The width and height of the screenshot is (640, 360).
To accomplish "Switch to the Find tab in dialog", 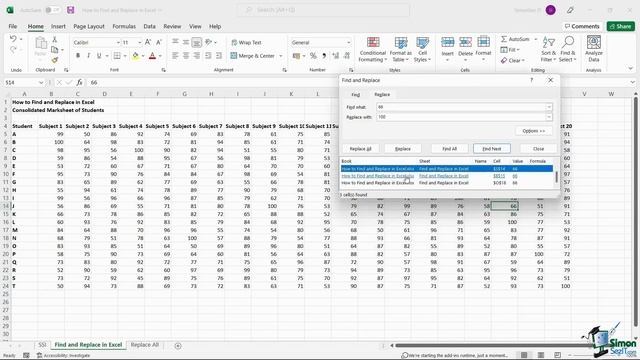I will [x=356, y=95].
